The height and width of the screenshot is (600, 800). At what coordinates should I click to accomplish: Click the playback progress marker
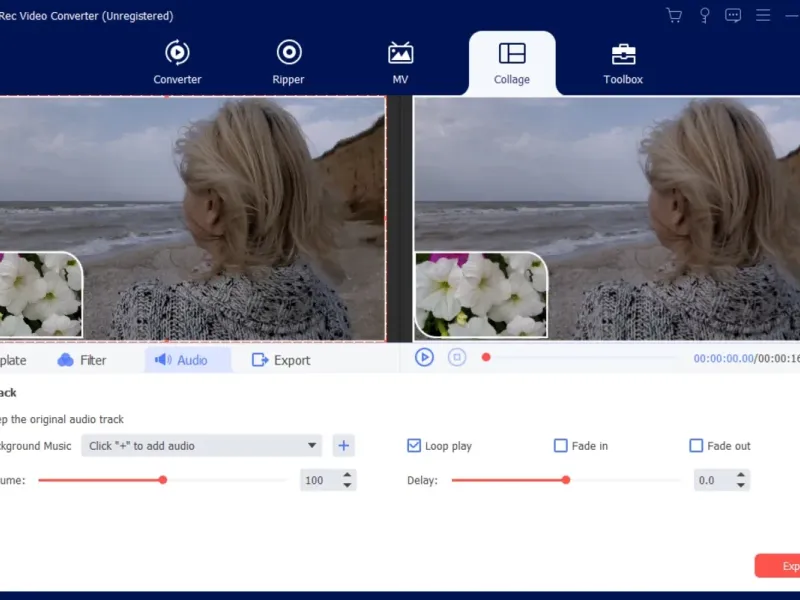[x=486, y=357]
